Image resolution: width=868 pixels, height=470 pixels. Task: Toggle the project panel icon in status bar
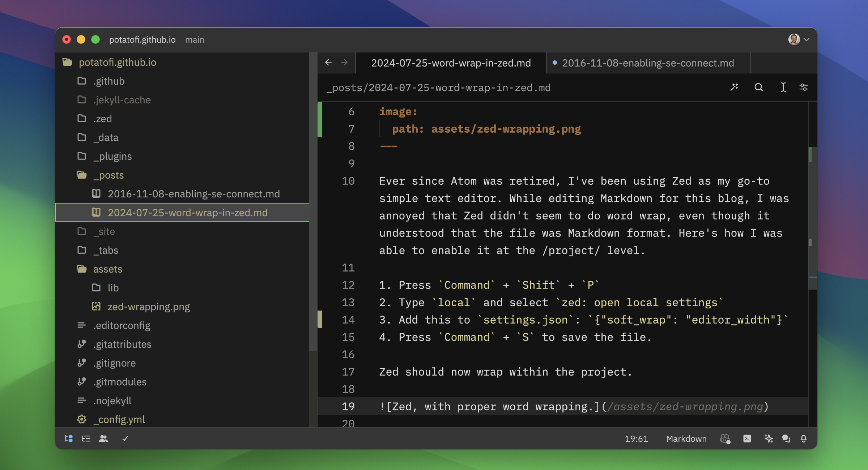69,439
